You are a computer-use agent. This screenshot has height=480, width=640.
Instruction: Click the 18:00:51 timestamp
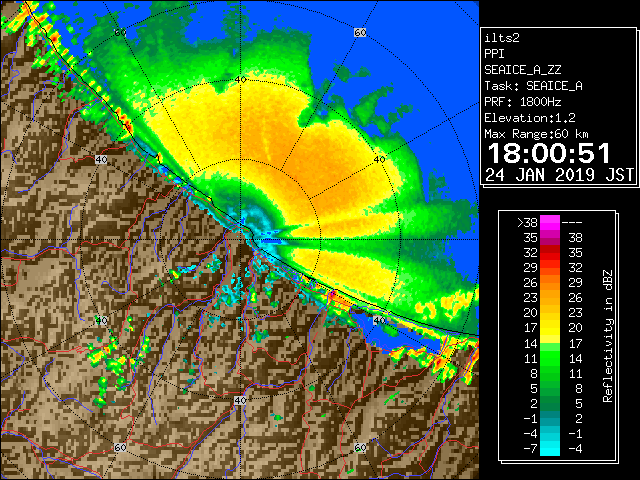pos(549,153)
